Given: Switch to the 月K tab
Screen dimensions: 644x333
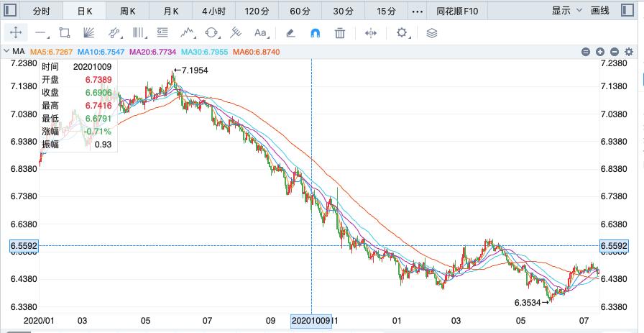Looking at the screenshot, I should (x=171, y=11).
